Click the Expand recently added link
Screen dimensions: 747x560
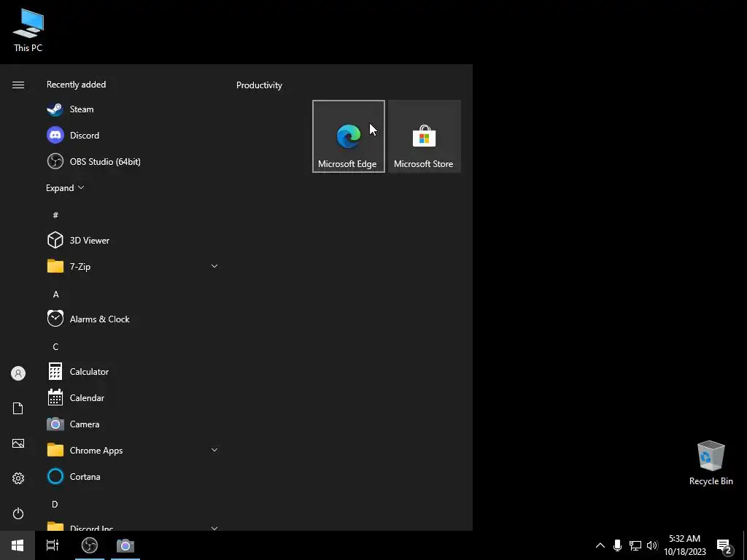click(65, 187)
